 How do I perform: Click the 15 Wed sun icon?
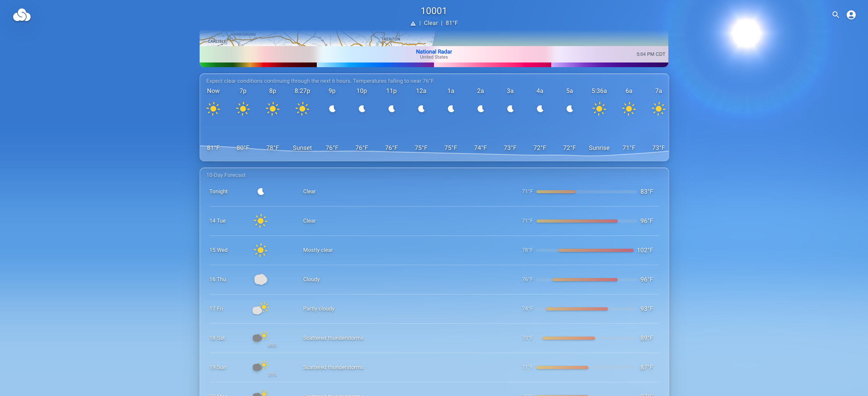tap(261, 250)
